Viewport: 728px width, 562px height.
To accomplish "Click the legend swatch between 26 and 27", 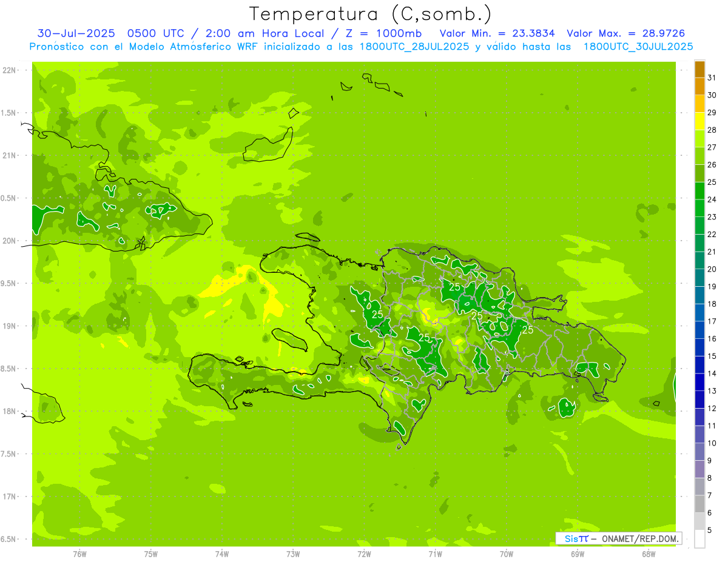I will (x=699, y=156).
